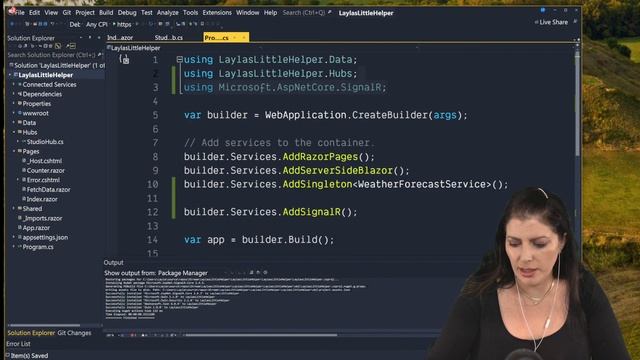Open the Extensions menu

(217, 13)
